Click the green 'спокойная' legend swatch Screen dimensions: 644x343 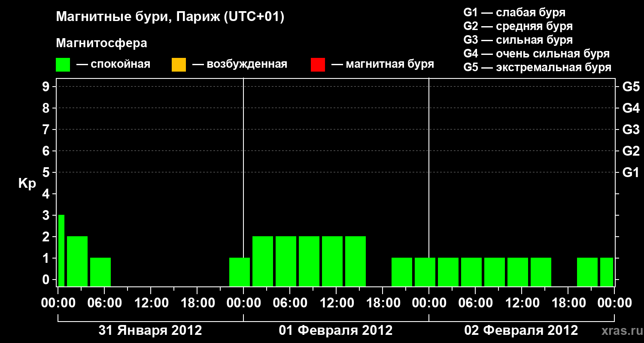pyautogui.click(x=63, y=65)
